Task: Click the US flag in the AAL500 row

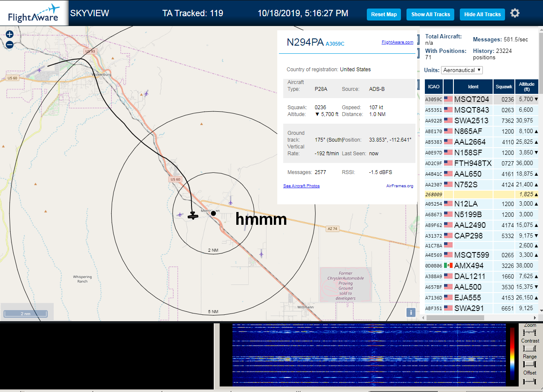Action: pos(448,287)
